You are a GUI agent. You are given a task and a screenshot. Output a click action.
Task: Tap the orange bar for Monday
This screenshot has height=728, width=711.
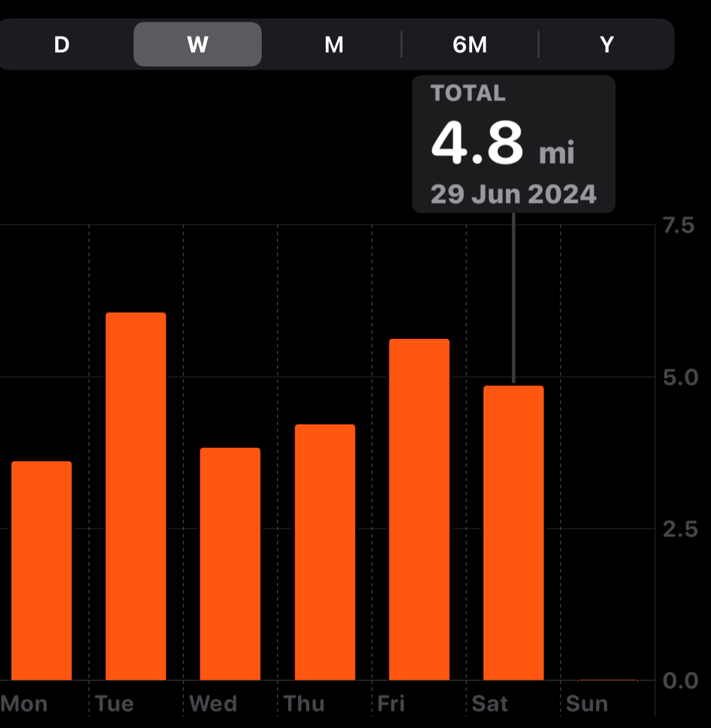[x=42, y=571]
